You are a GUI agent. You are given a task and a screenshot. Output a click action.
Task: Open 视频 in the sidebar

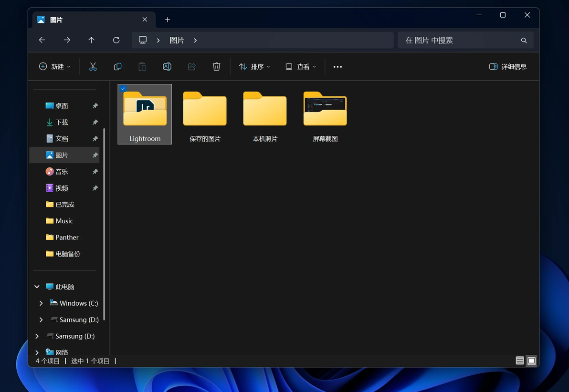click(62, 188)
